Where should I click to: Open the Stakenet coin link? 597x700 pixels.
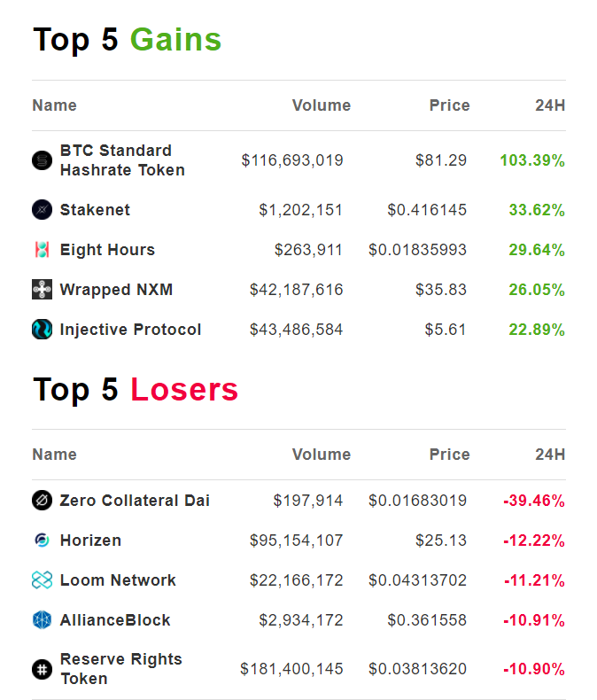pos(95,210)
